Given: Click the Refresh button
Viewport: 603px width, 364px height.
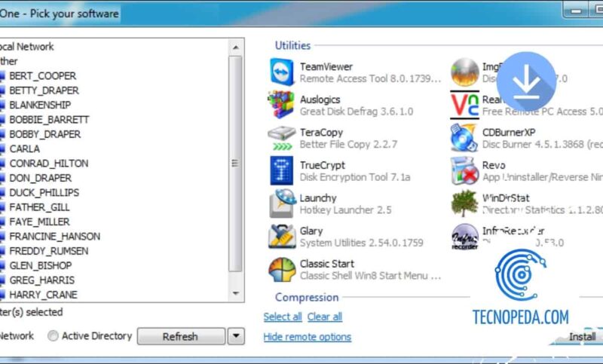Looking at the screenshot, I should click(181, 336).
